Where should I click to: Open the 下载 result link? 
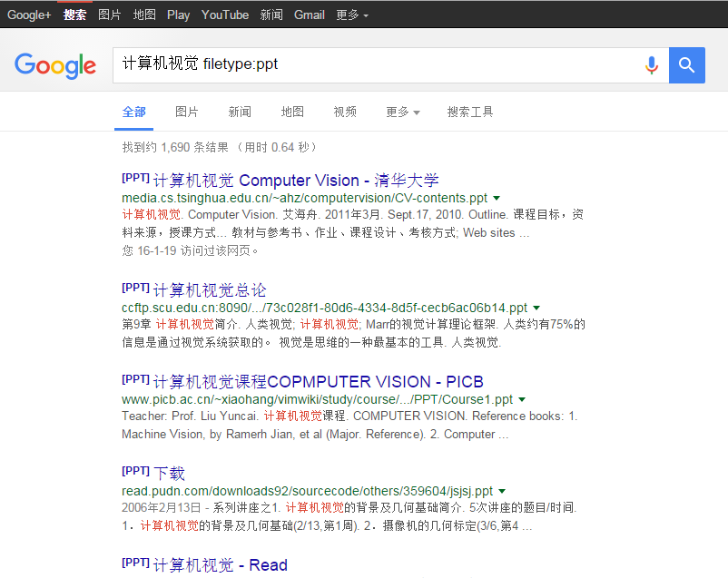point(169,473)
